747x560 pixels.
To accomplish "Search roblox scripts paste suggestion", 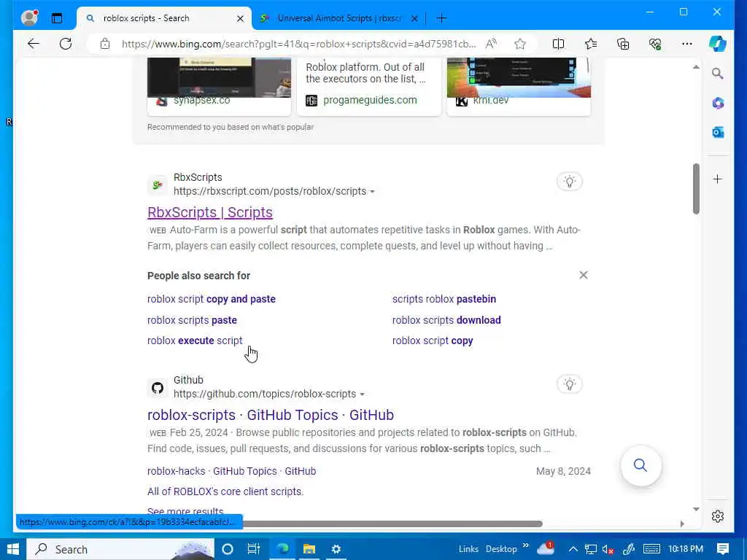I will click(192, 320).
